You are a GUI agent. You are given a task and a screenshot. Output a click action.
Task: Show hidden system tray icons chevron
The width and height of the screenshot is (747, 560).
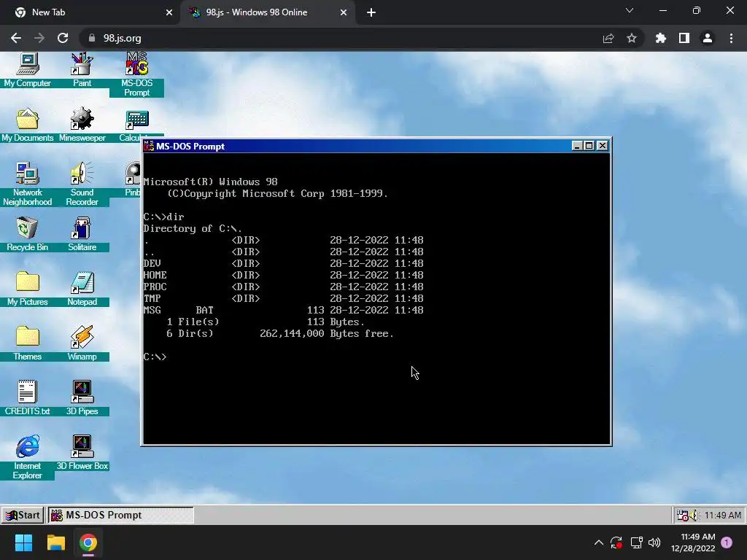pyautogui.click(x=599, y=542)
